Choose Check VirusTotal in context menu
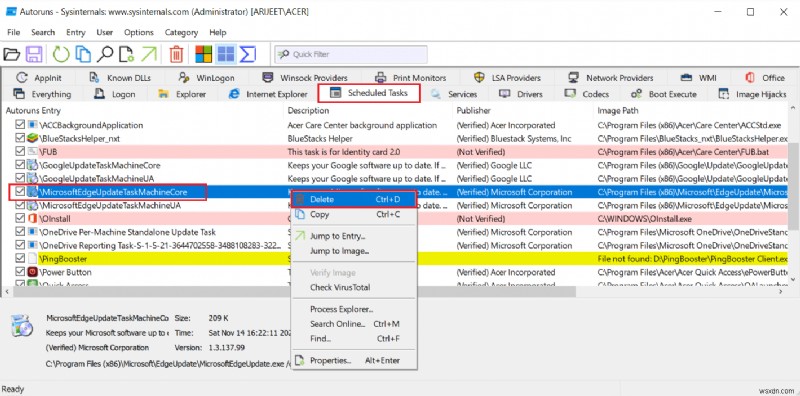 pos(354,287)
